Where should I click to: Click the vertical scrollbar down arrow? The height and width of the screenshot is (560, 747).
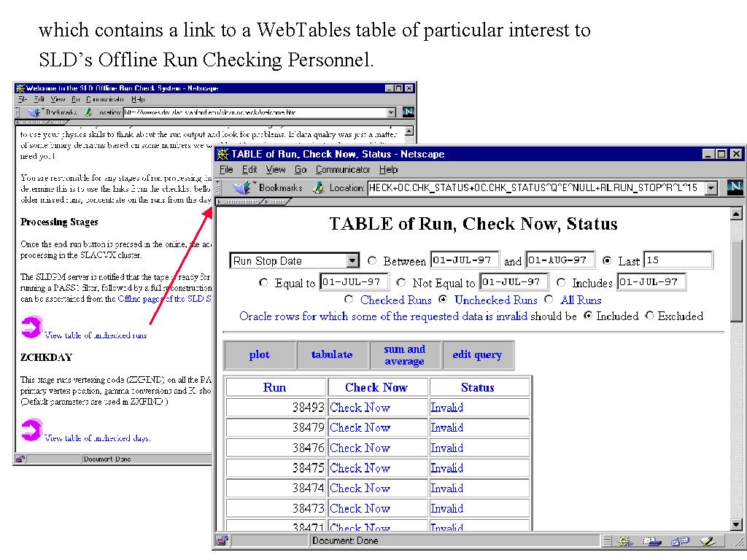[x=736, y=524]
